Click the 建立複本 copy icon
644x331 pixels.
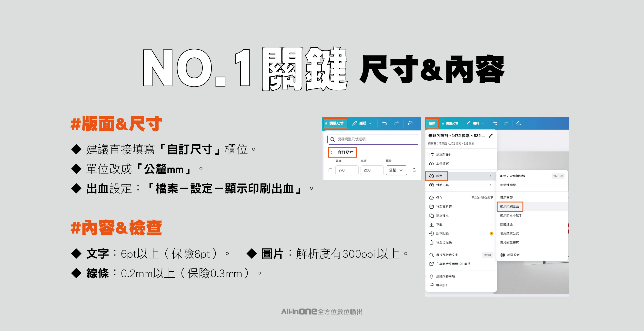[432, 215]
